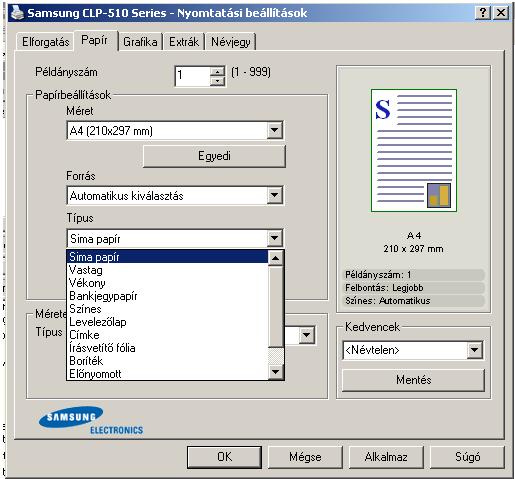Click the Alkalmaz apply button

click(386, 457)
